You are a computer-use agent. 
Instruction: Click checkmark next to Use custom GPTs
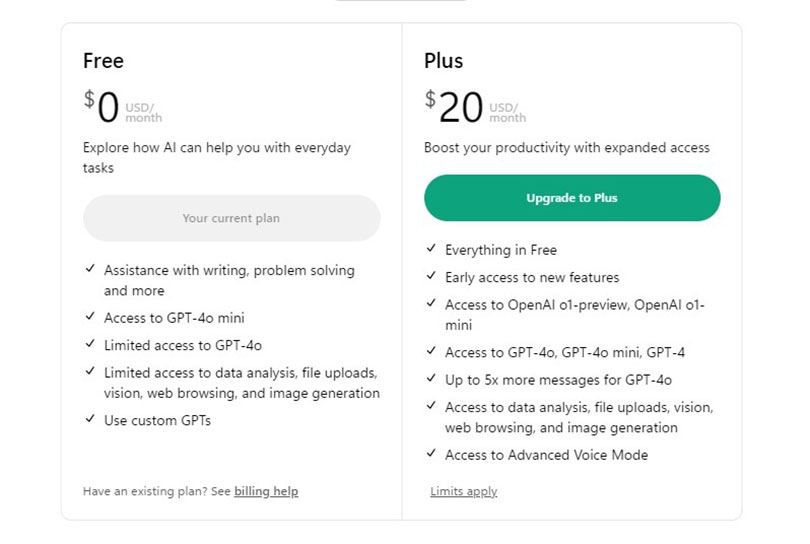90,418
